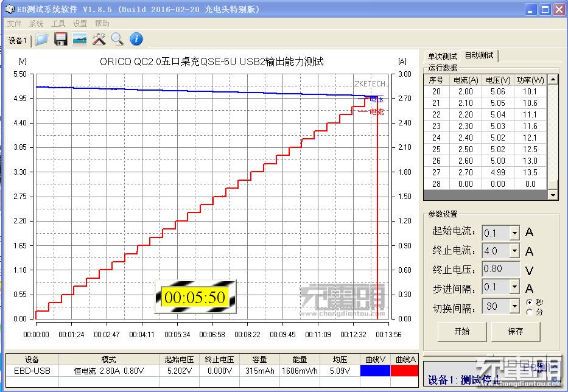Click the 设备 column header in bottom table

tap(32, 359)
